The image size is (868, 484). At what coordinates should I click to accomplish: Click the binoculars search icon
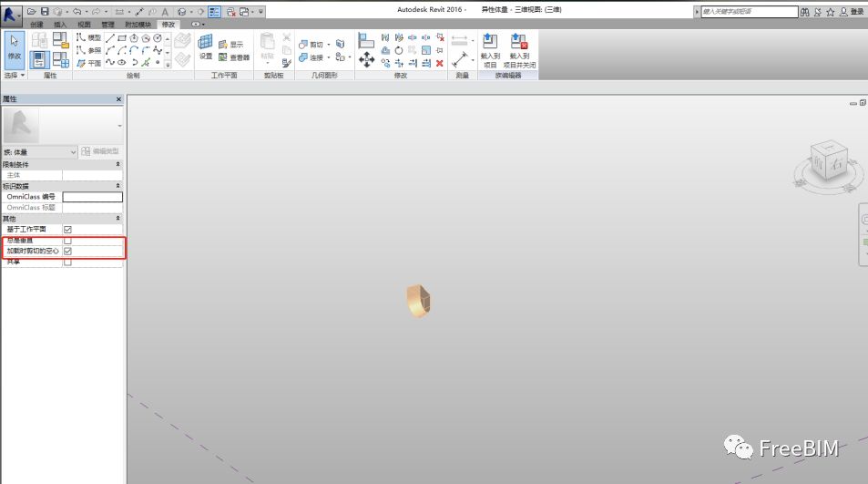click(x=804, y=12)
